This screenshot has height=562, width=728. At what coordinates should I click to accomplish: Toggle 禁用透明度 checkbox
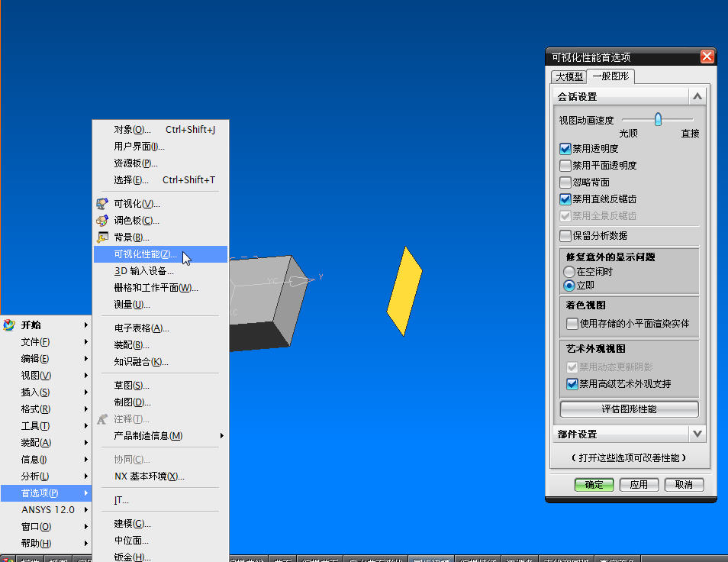[x=565, y=149]
